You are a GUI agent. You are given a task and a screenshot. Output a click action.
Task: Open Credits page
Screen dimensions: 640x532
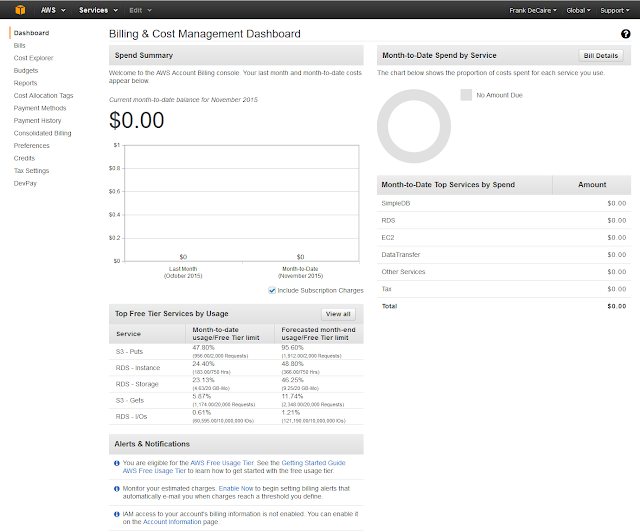click(24, 158)
